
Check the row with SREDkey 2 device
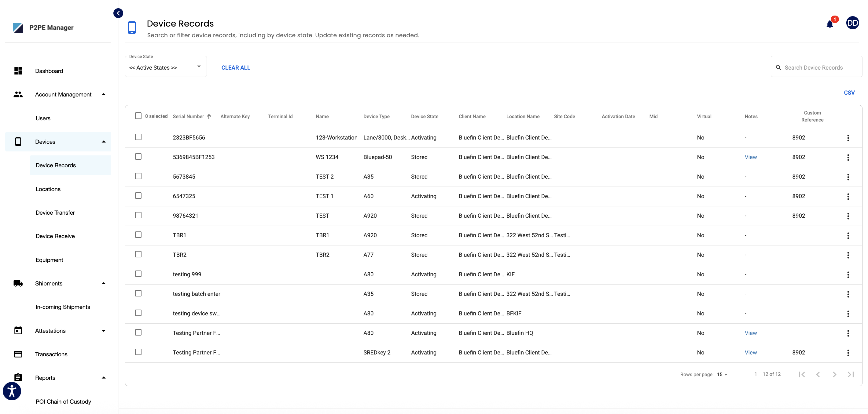click(x=138, y=352)
